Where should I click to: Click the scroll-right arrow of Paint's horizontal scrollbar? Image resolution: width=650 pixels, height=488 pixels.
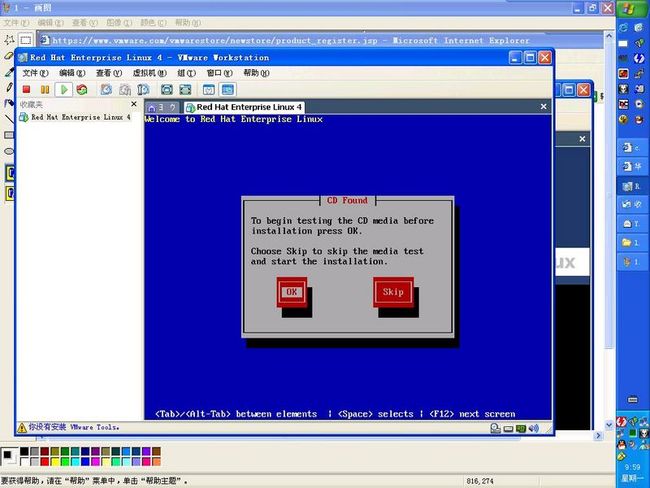tap(598, 436)
